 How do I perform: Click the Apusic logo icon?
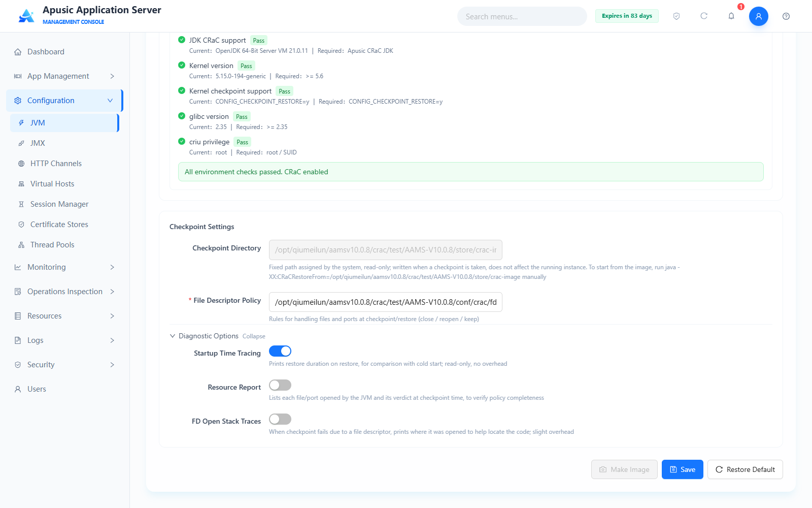(x=26, y=16)
